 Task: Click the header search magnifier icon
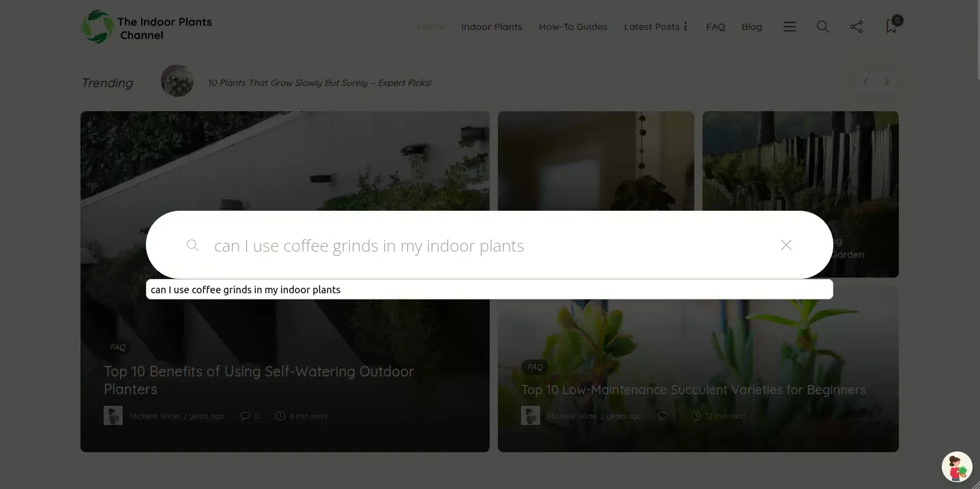(823, 27)
